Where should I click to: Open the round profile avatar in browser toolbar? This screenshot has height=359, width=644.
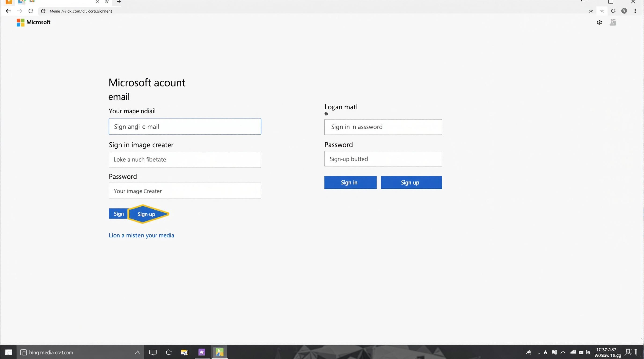click(624, 11)
